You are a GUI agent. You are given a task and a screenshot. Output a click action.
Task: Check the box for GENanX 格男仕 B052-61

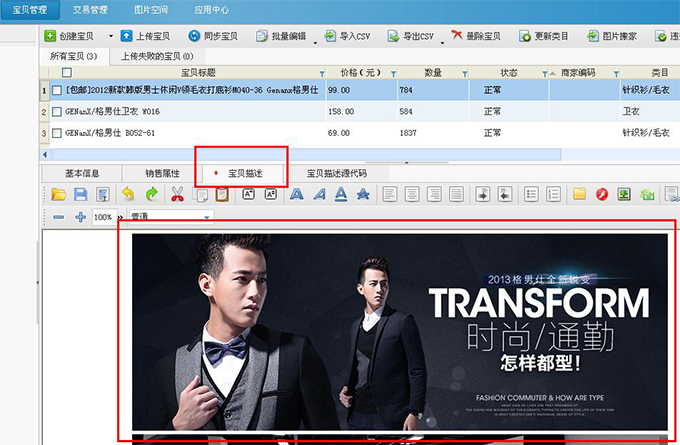click(x=57, y=132)
